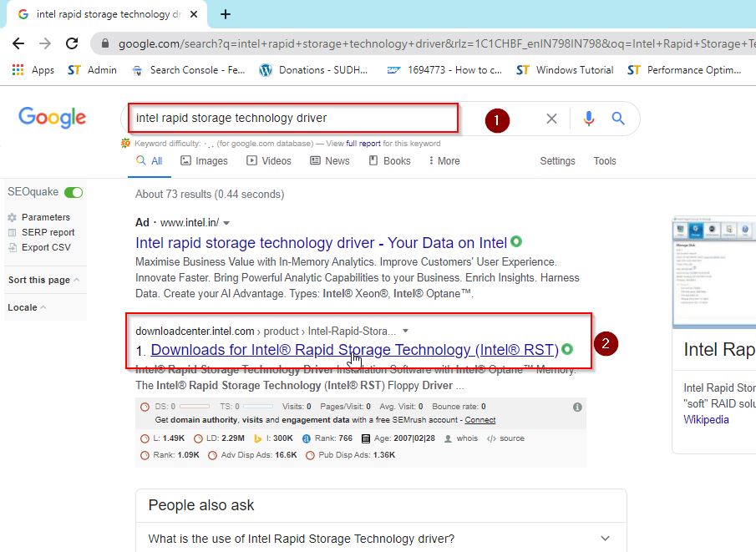The image size is (756, 552).
Task: Switch to the Videos tab
Action: [269, 161]
